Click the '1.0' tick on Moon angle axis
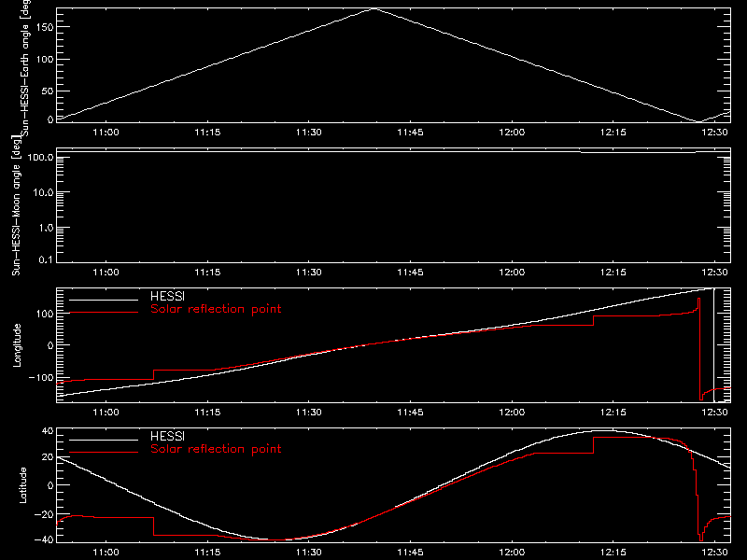The image size is (747, 560). (x=46, y=228)
